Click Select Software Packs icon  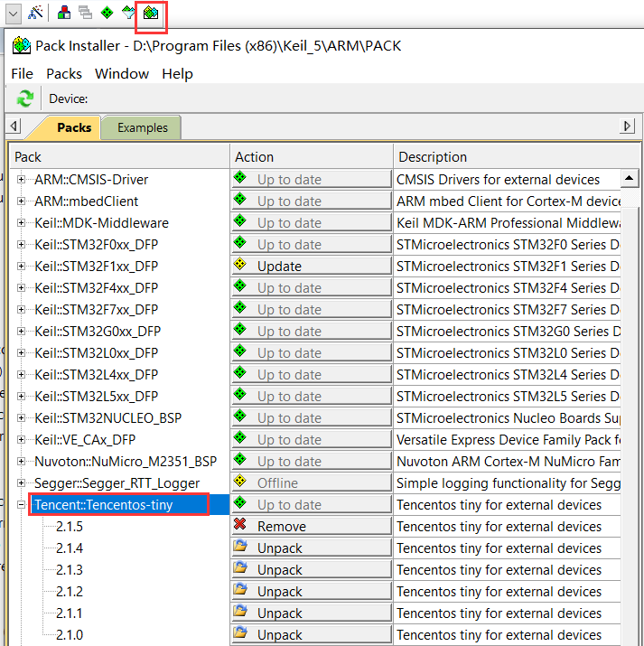click(x=128, y=13)
